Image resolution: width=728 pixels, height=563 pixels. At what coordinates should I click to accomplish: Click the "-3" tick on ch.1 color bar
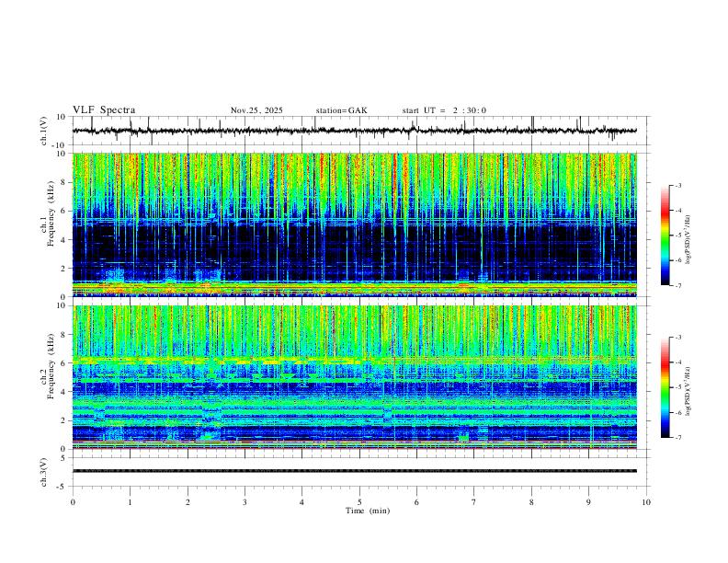677,185
